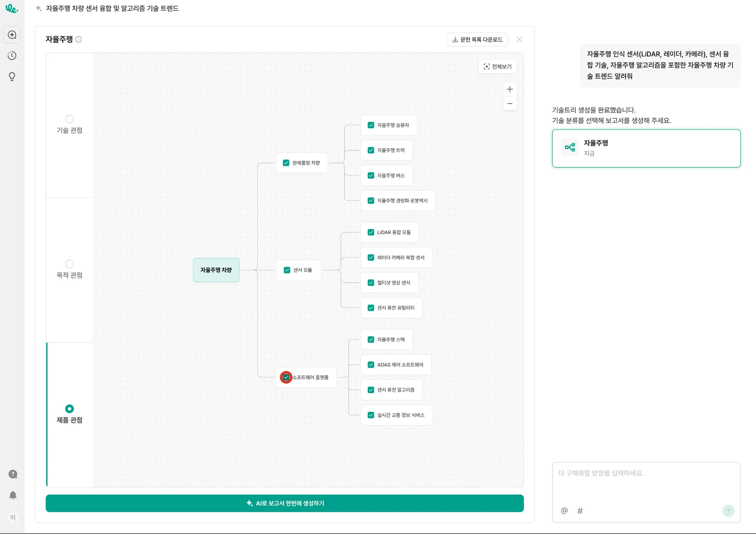Zoom in the tree with plus button
756x534 pixels.
click(x=510, y=89)
